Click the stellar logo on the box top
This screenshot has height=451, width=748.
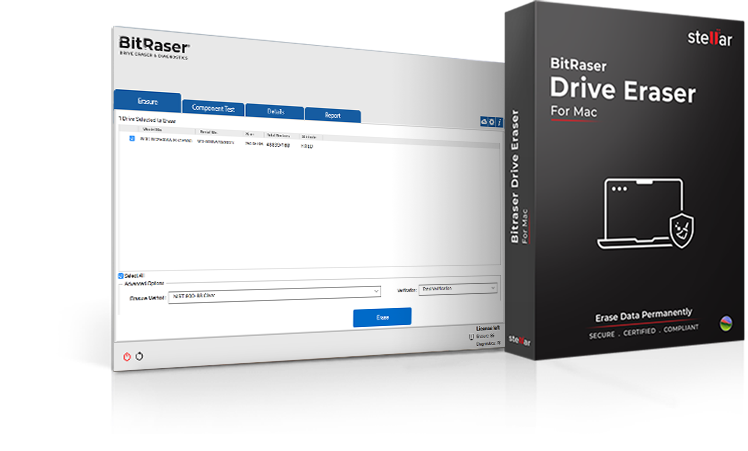709,38
